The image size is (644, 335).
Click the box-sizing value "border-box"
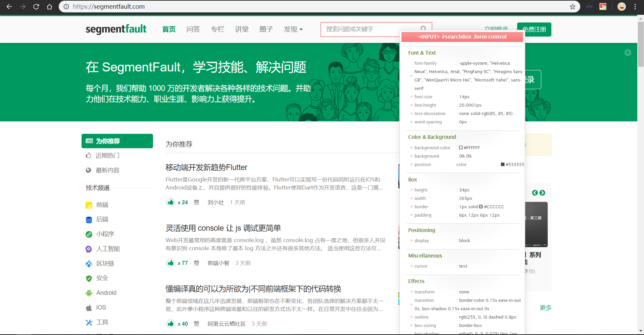(470, 325)
